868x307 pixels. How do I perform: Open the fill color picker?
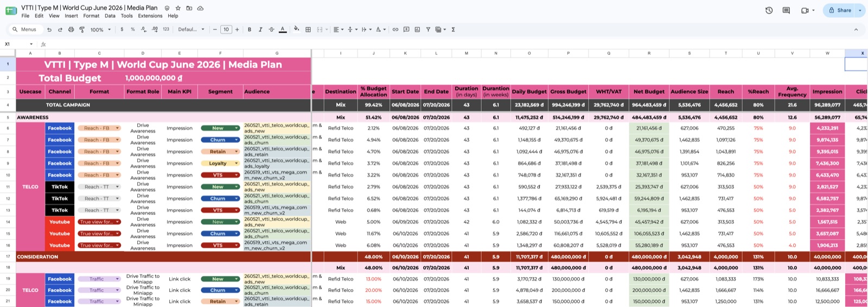point(296,29)
